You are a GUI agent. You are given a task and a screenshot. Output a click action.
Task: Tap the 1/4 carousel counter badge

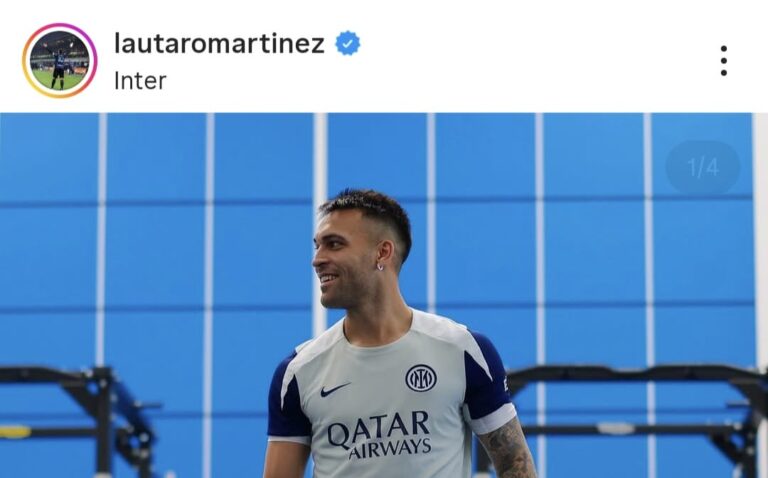(x=703, y=168)
